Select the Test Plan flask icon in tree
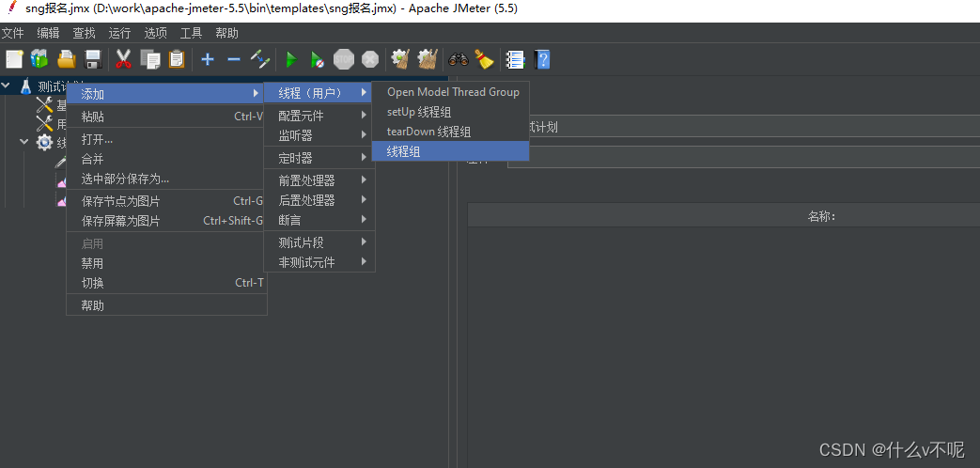Viewport: 980px width, 468px height. click(25, 86)
